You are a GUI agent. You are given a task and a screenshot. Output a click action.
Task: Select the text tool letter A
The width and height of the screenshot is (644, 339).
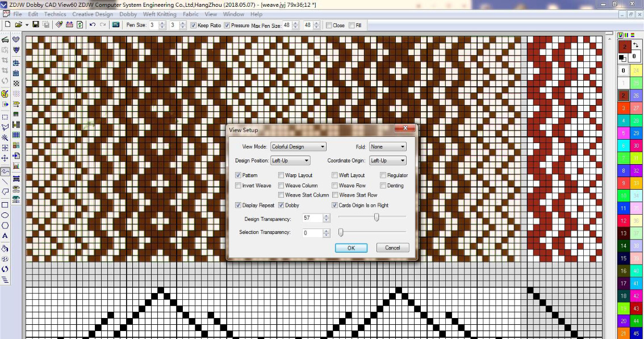5,236
